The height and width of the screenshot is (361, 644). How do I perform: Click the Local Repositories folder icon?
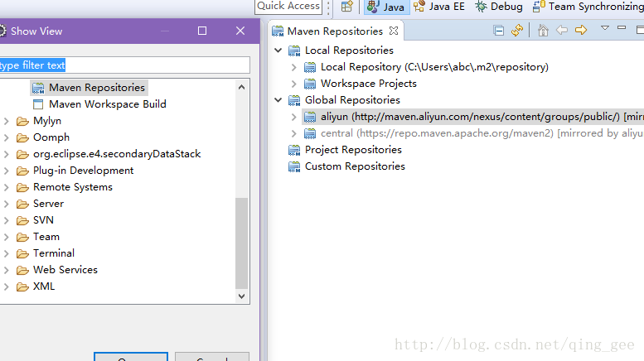(x=294, y=51)
